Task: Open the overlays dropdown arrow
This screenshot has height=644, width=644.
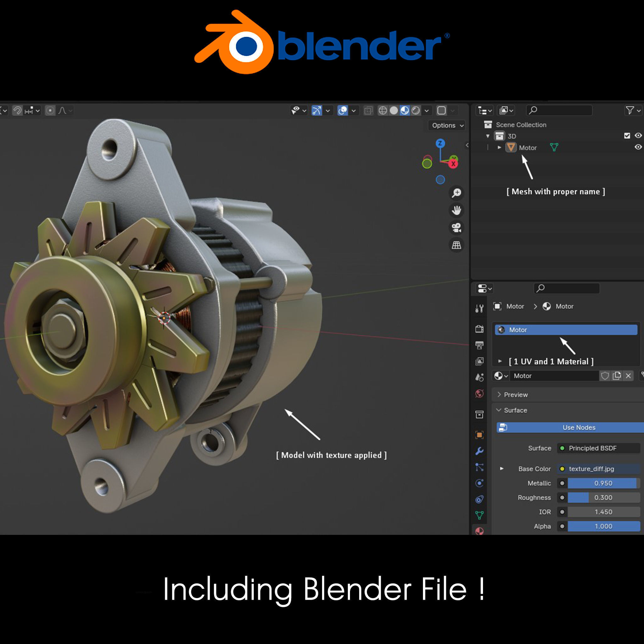Action: 354,110
